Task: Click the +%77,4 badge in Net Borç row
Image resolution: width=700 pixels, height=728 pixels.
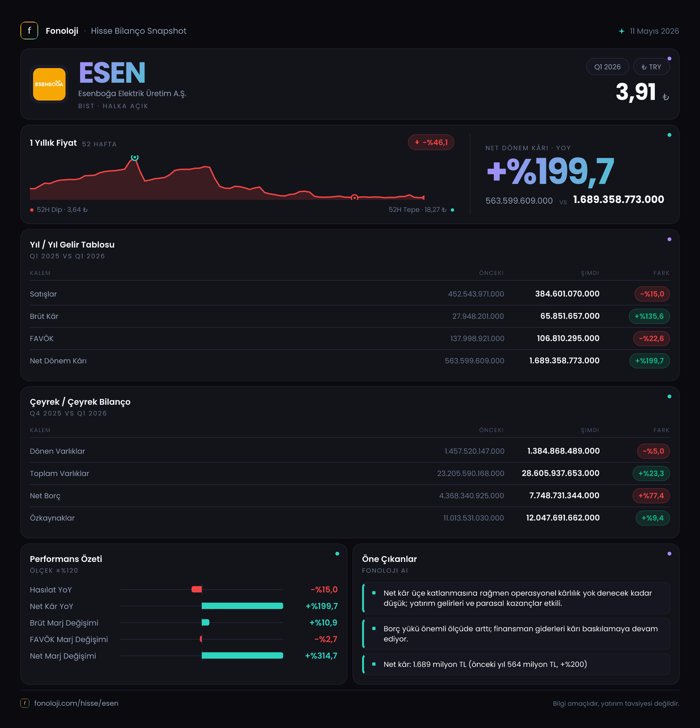Action: (x=651, y=495)
